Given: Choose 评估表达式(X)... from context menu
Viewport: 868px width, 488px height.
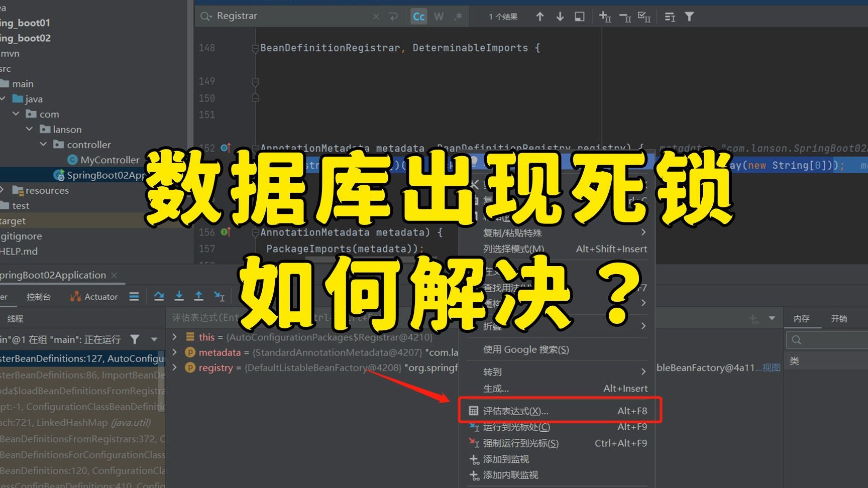Looking at the screenshot, I should click(x=558, y=411).
